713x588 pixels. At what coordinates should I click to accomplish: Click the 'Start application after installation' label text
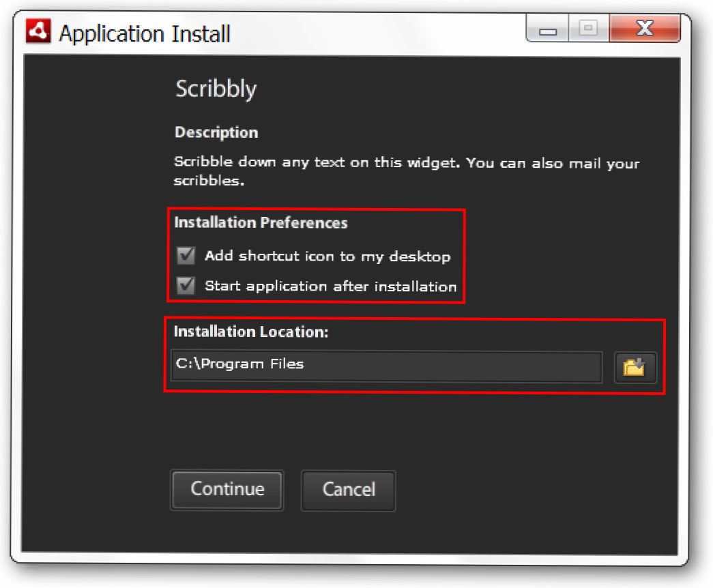tap(330, 286)
